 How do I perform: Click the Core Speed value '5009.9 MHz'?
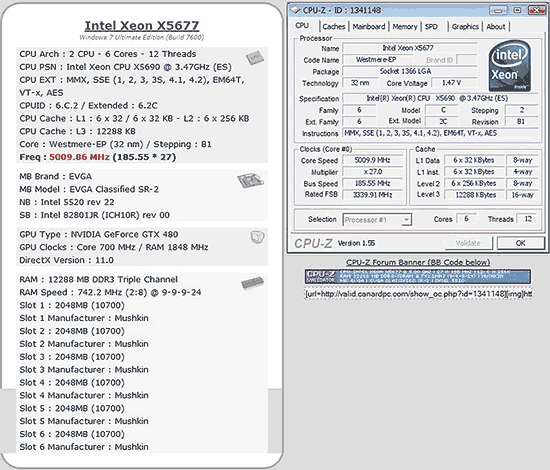click(372, 160)
